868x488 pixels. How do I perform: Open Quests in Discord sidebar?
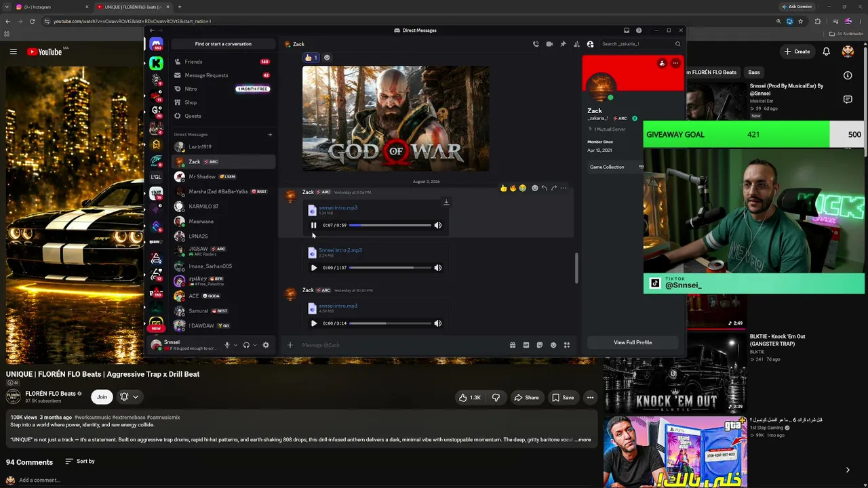(x=222, y=116)
